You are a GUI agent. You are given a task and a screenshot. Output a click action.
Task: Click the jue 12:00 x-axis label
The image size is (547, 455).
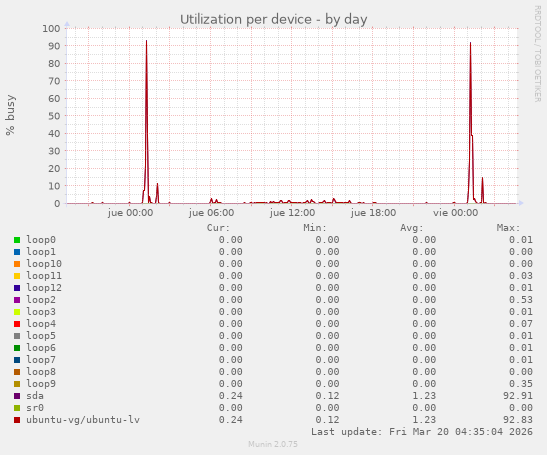[x=292, y=213]
